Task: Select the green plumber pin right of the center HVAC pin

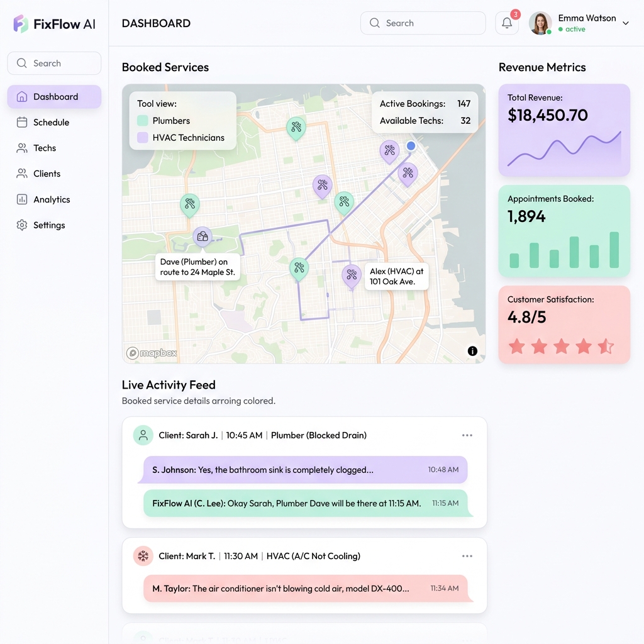Action: pos(344,203)
